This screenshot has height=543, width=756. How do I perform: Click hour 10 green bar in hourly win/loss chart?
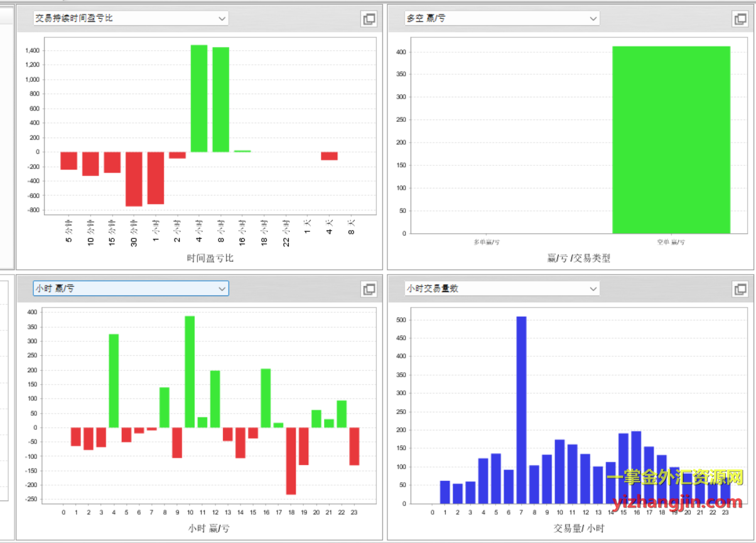[x=190, y=372]
